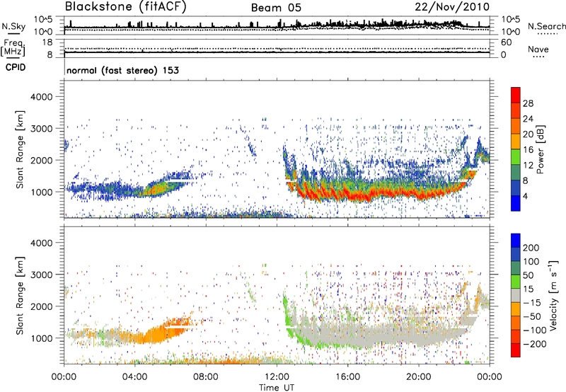The height and width of the screenshot is (392, 566).
Task: Click the '3000' tick of the velocity panel
Action: [41, 275]
